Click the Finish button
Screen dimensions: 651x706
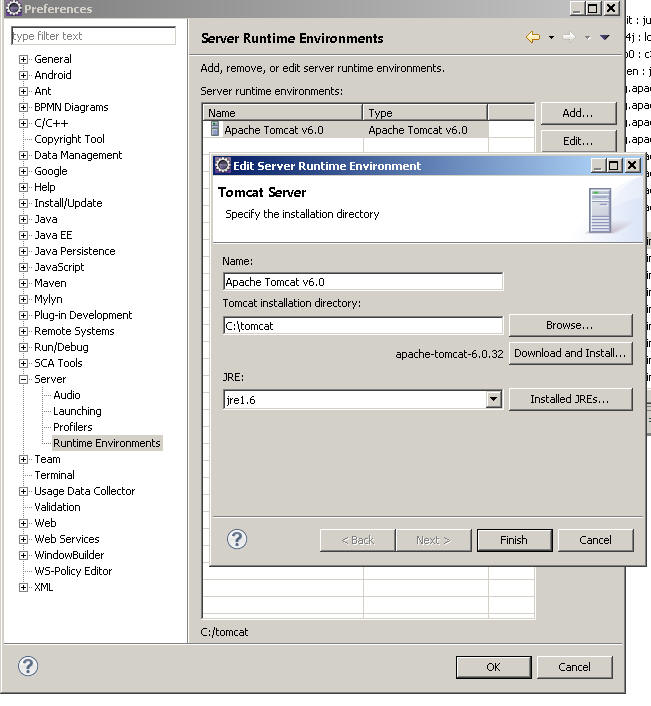[x=514, y=540]
